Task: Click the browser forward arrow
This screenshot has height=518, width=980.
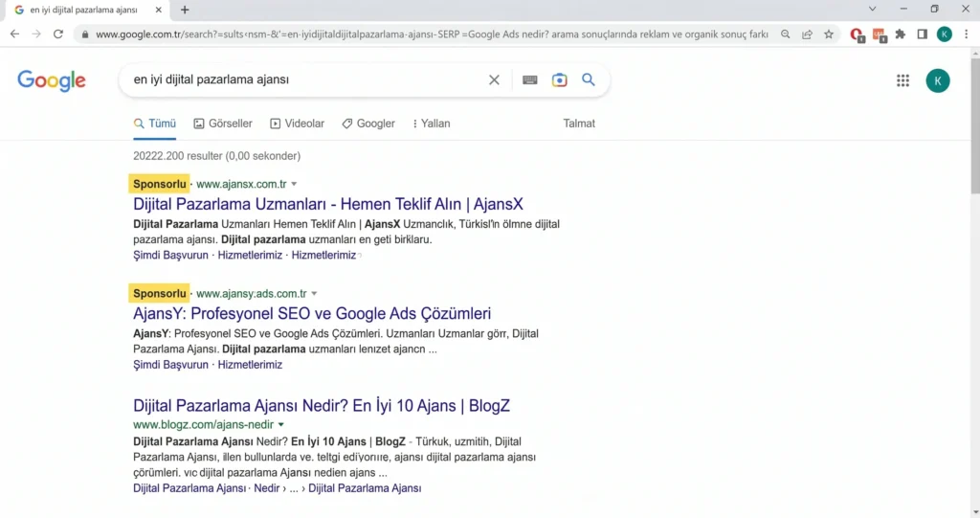Action: tap(36, 34)
